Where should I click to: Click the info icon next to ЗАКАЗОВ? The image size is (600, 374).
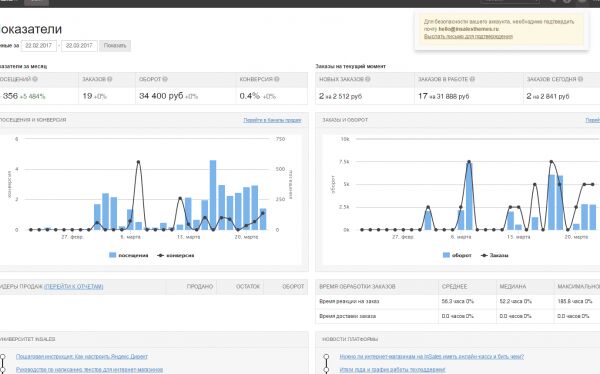click(x=109, y=79)
